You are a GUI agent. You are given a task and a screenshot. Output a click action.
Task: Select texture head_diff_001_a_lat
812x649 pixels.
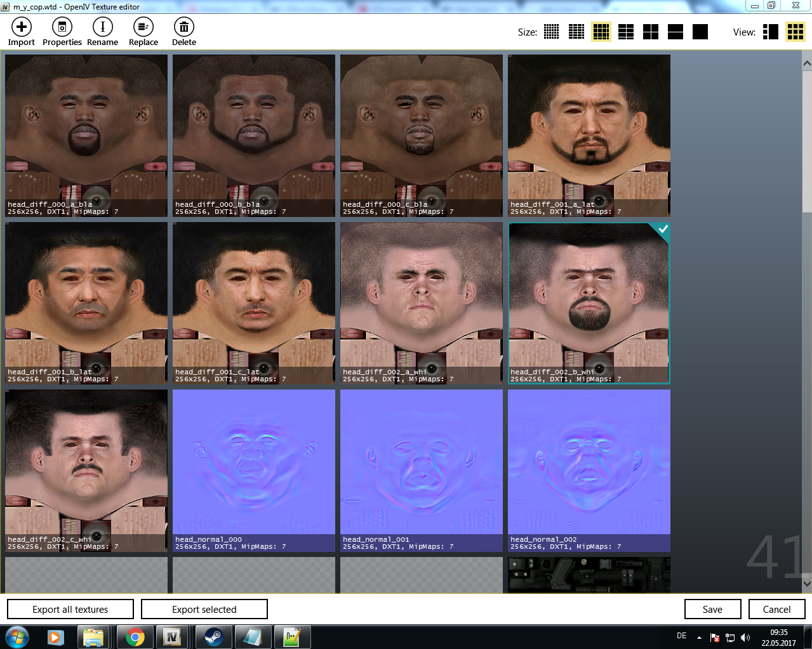pyautogui.click(x=589, y=136)
